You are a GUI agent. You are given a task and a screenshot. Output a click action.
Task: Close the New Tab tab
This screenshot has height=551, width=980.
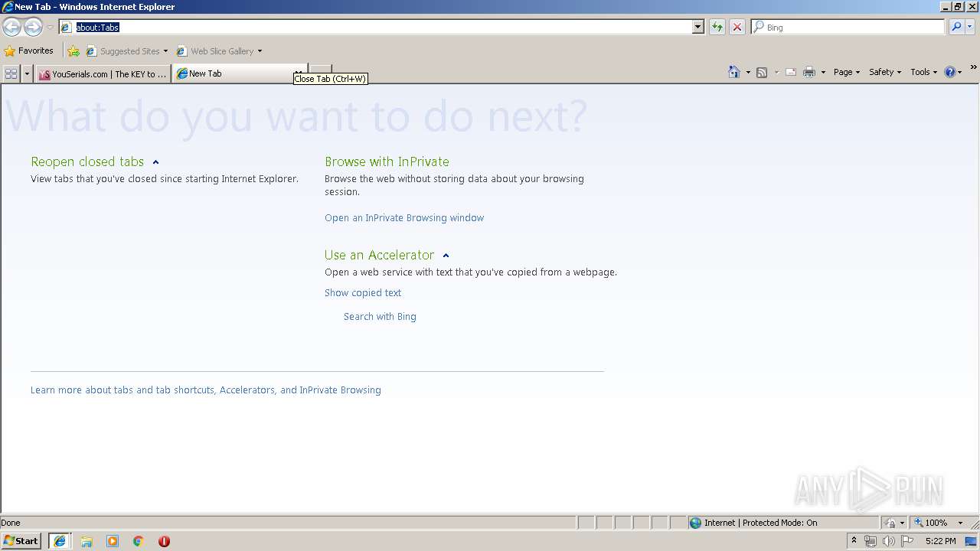[299, 73]
